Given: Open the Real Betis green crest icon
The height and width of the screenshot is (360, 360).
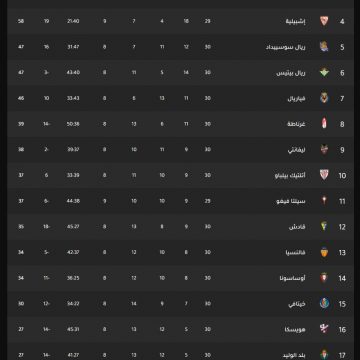Looking at the screenshot, I should click(x=324, y=72).
